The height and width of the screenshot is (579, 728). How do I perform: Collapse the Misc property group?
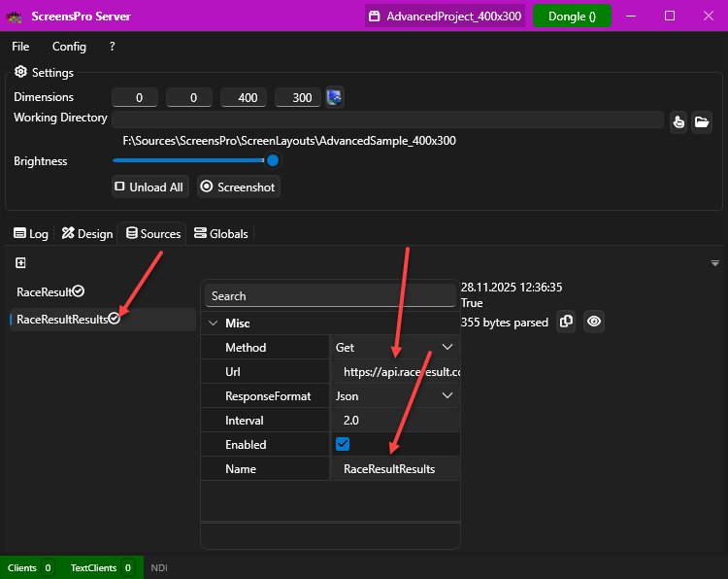(214, 323)
